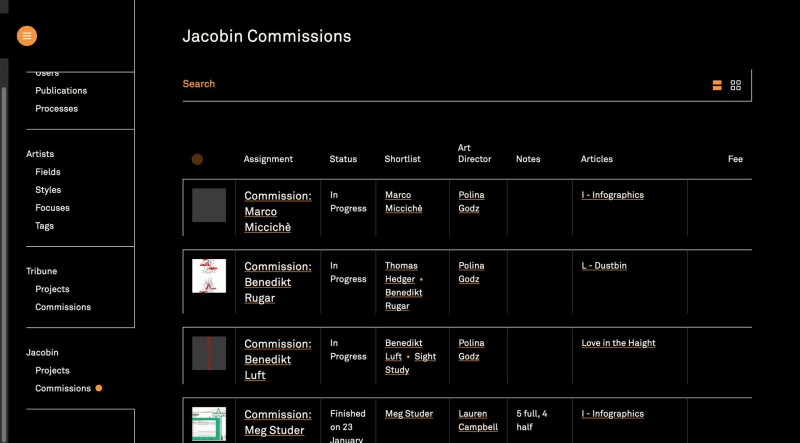Go to Processes in the sidebar

pos(56,109)
